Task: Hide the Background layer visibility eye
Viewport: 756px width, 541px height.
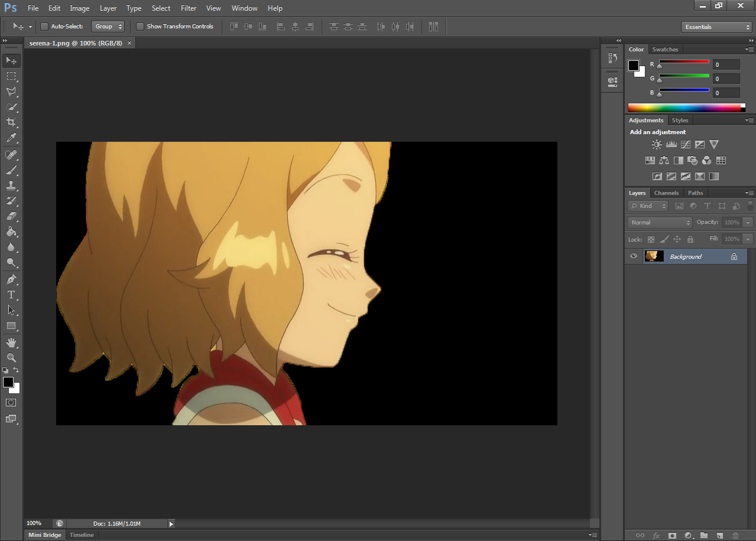Action: (634, 256)
